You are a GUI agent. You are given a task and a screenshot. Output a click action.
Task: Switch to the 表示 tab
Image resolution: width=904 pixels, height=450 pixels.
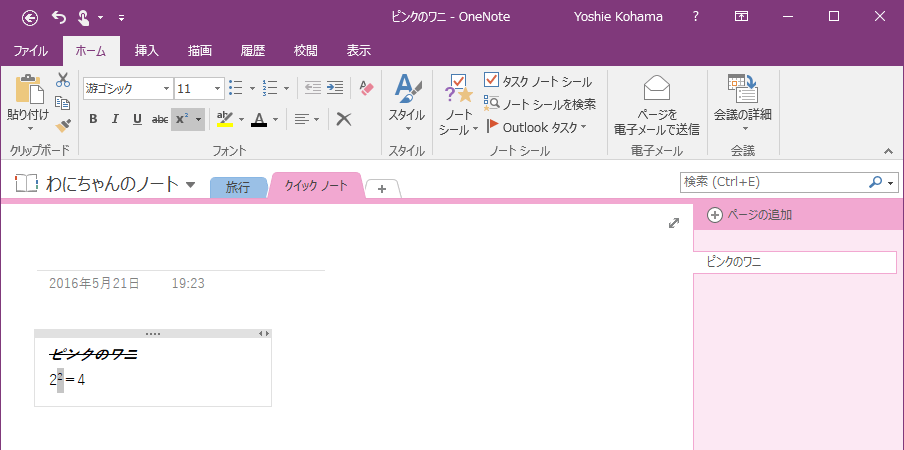click(359, 51)
